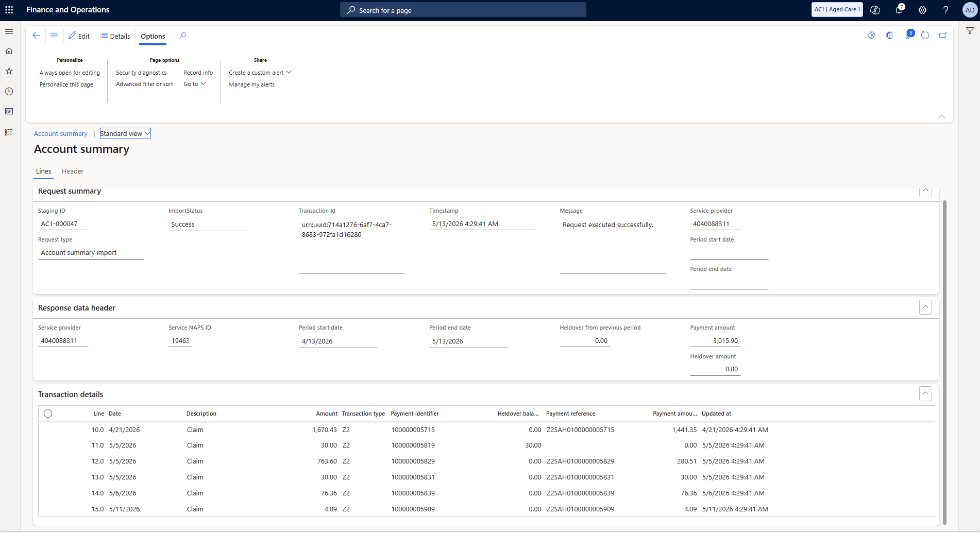Expand the navigation pane hamburger icon
980x533 pixels.
click(9, 32)
